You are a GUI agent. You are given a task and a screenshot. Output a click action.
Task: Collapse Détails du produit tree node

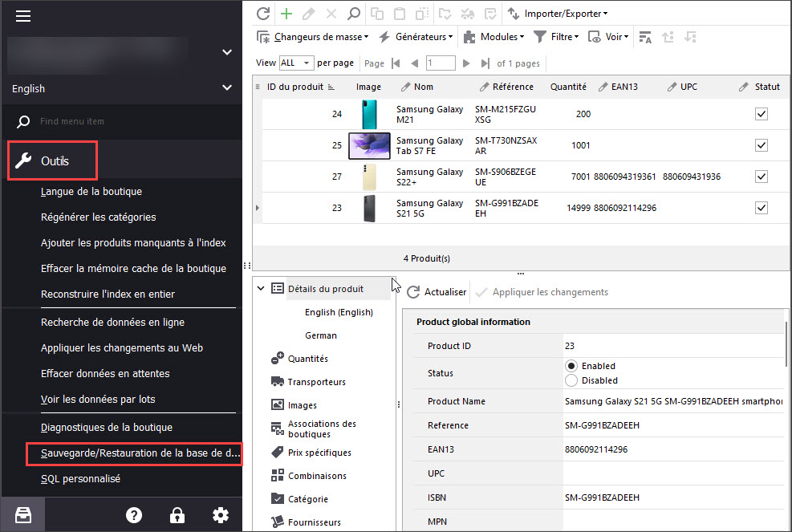(x=261, y=289)
